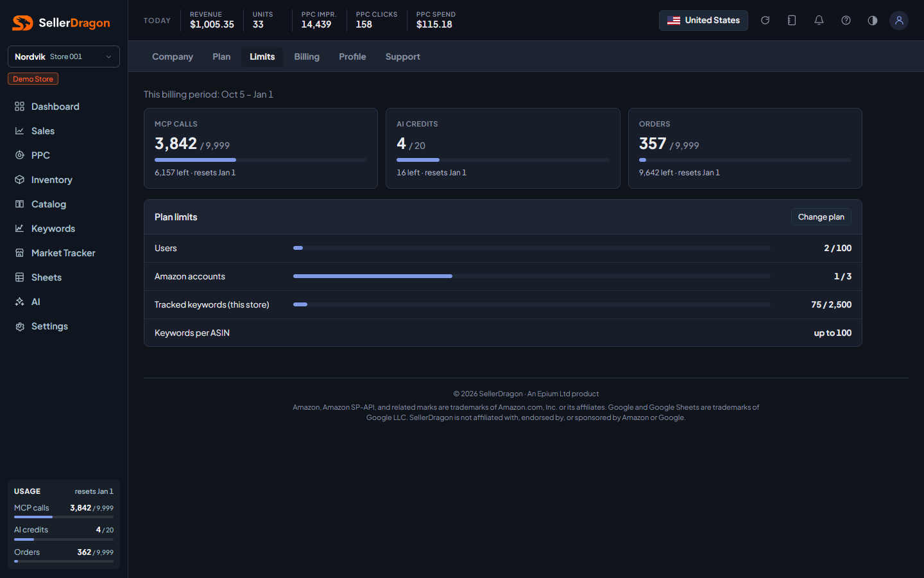
Task: Open the documentation book icon
Action: 792,21
